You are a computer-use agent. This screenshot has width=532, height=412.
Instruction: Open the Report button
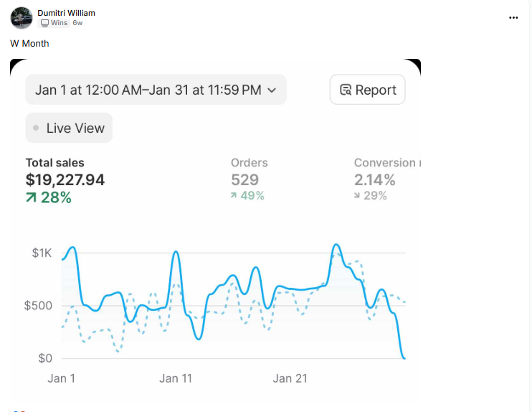(367, 90)
